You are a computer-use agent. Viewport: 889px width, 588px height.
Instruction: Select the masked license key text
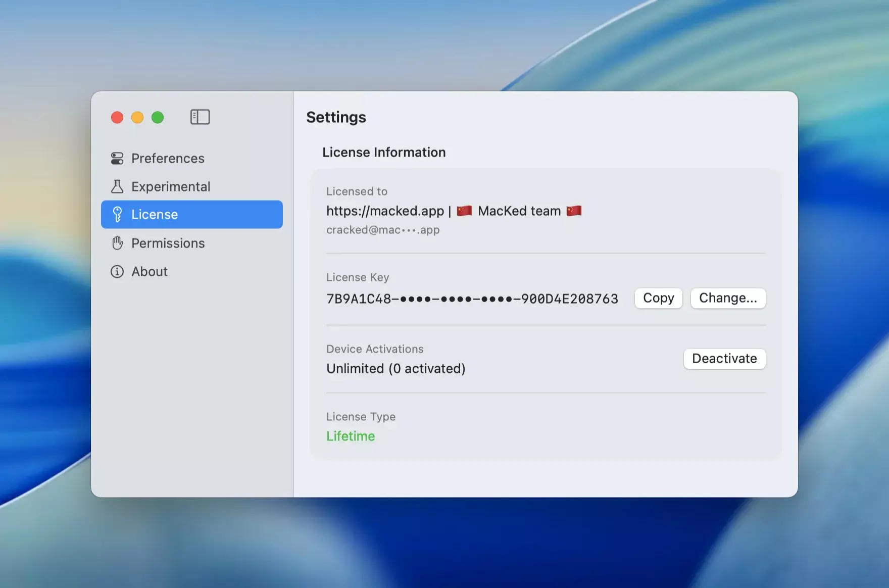coord(472,299)
